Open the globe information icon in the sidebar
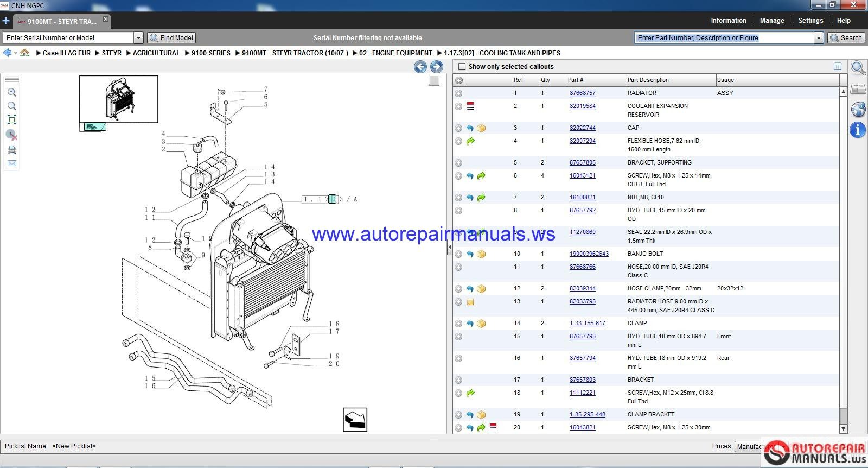This screenshot has width=868, height=468. [x=858, y=109]
